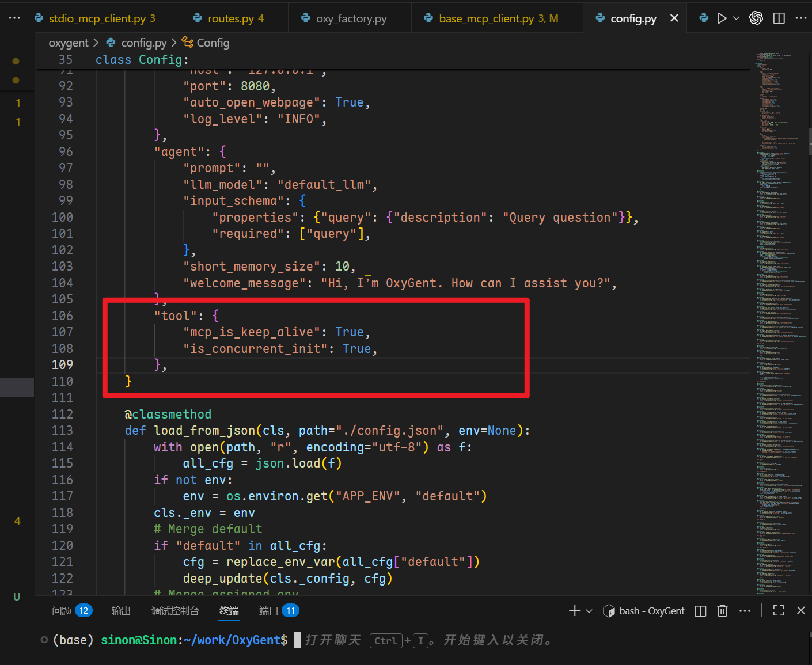The height and width of the screenshot is (665, 812).
Task: Run the Python file with play button
Action: tap(722, 18)
